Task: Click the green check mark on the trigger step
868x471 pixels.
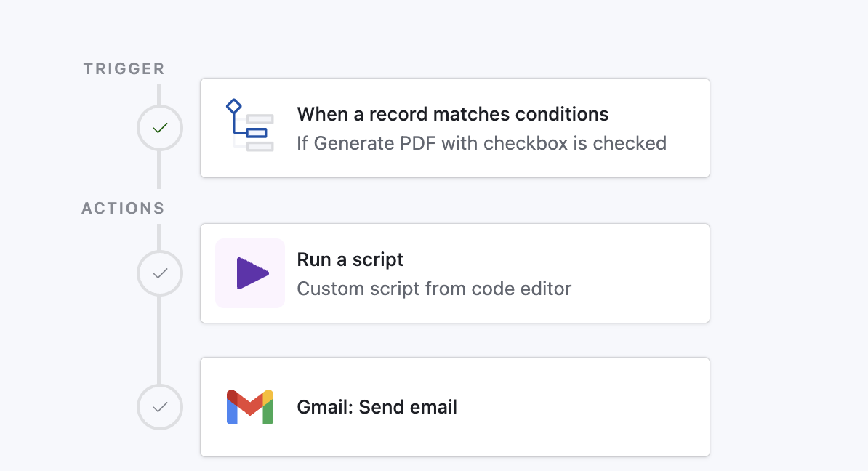Action: 159,128
